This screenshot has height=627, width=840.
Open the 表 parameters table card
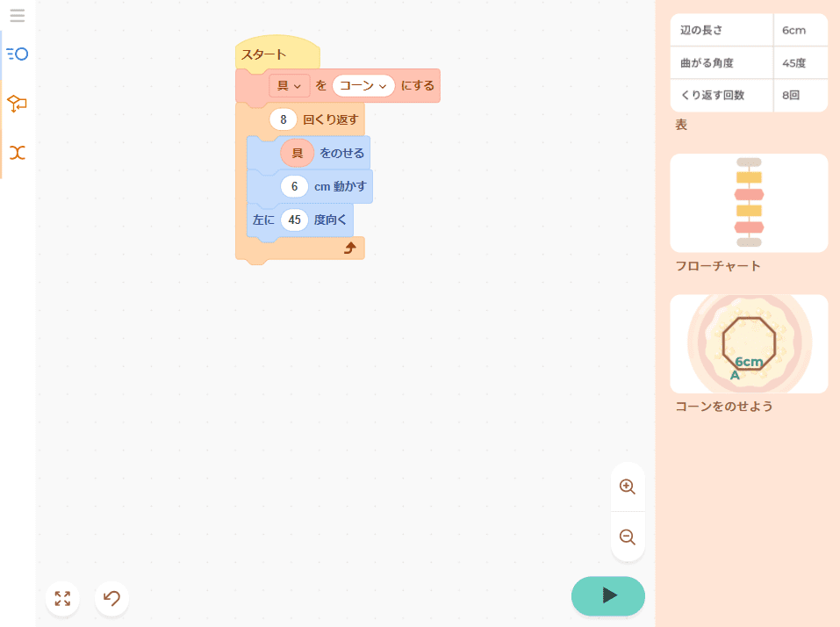point(749,62)
